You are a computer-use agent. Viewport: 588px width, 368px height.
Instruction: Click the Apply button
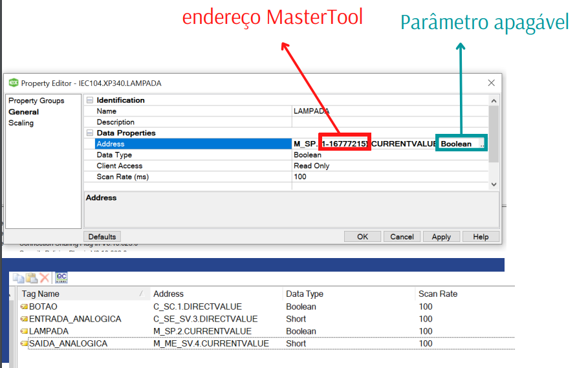pyautogui.click(x=441, y=237)
